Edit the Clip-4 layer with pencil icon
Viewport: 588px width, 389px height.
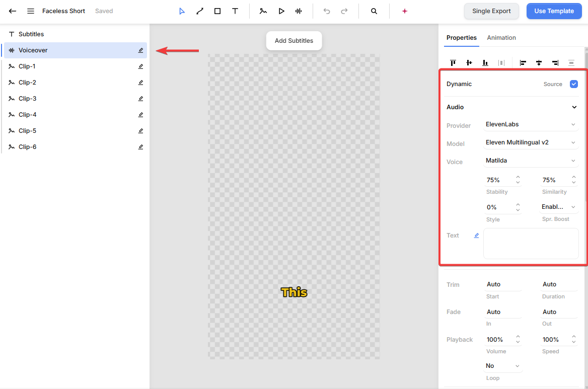(x=140, y=115)
